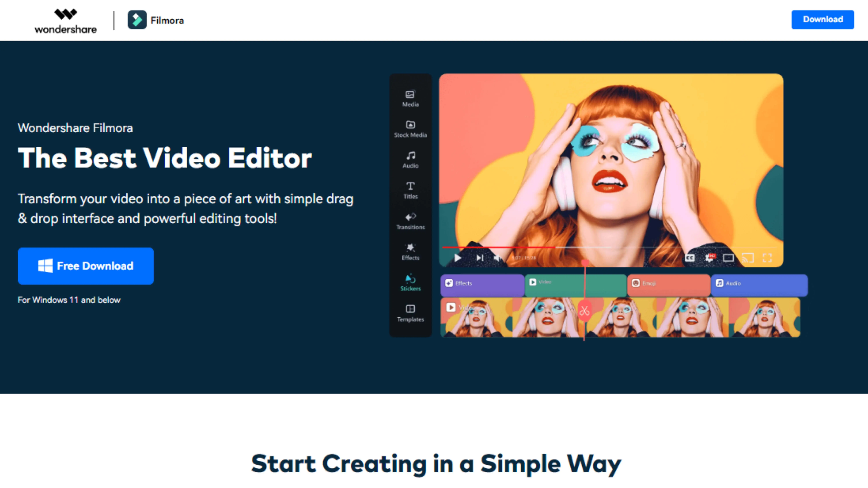868x488 pixels.
Task: Click the Free Download button
Action: 86,266
